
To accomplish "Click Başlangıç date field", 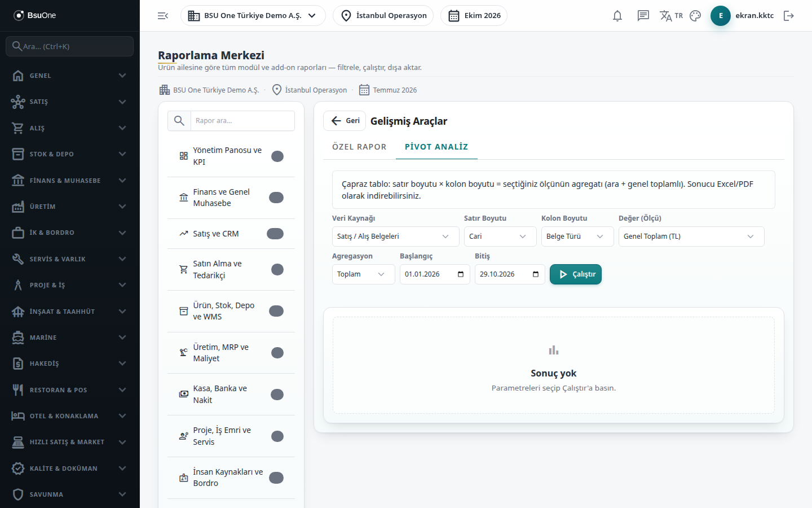I will (x=435, y=274).
